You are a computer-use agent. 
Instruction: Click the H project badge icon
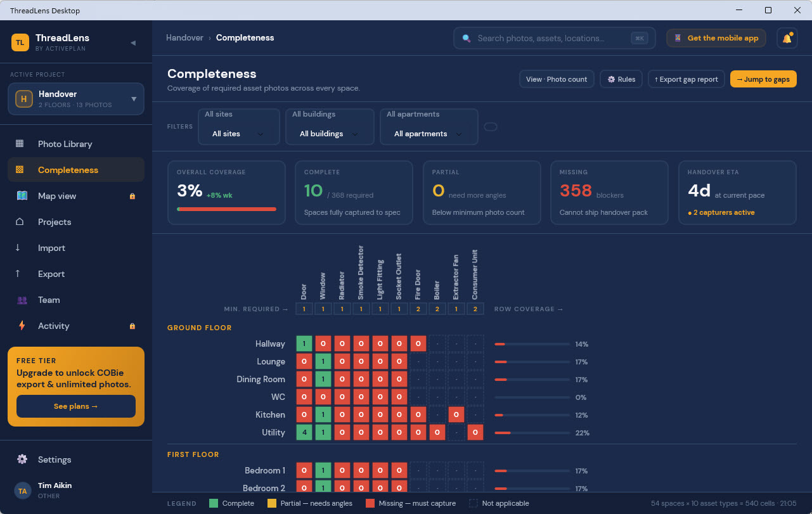24,99
